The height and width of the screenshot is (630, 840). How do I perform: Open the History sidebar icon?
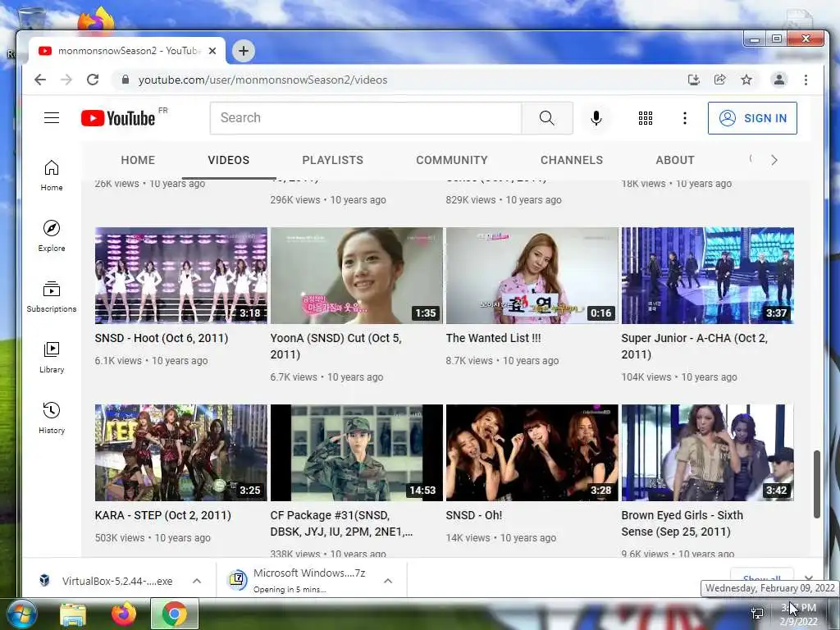click(x=52, y=418)
